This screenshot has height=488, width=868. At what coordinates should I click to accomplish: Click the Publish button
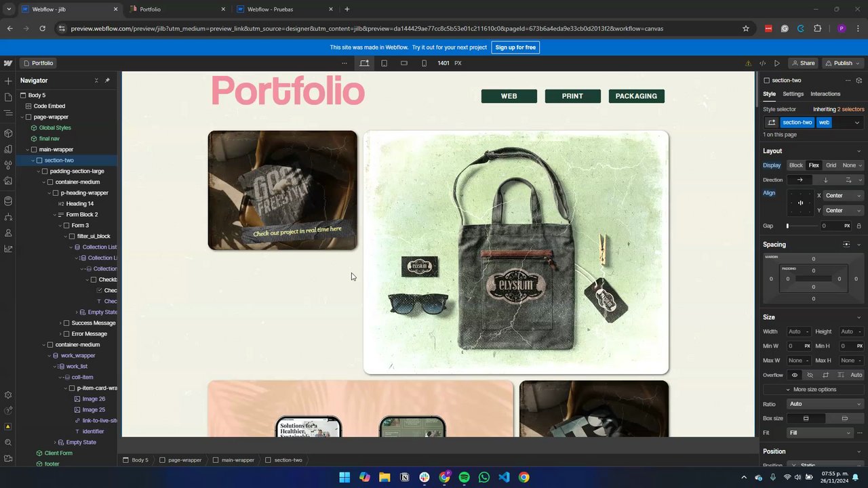click(x=842, y=63)
